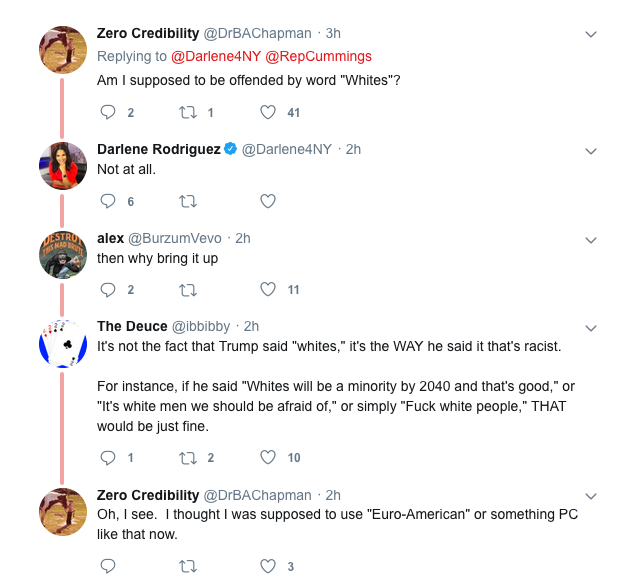This screenshot has width=634, height=578.
Task: Reply to alex's "then why bring it up"
Action: [109, 290]
